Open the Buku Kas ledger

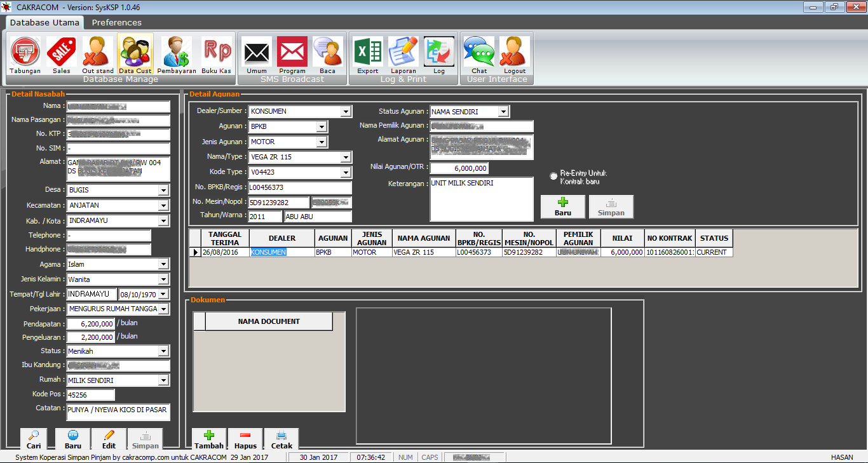217,53
